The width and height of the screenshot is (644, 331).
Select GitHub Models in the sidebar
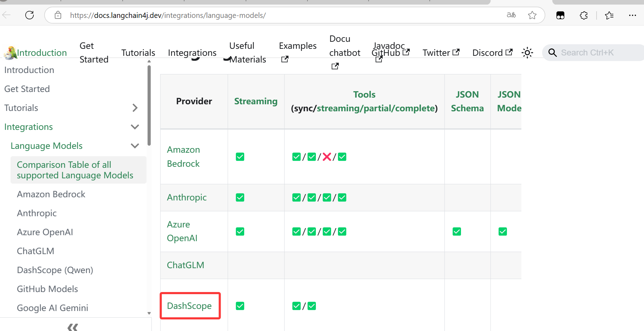(47, 289)
